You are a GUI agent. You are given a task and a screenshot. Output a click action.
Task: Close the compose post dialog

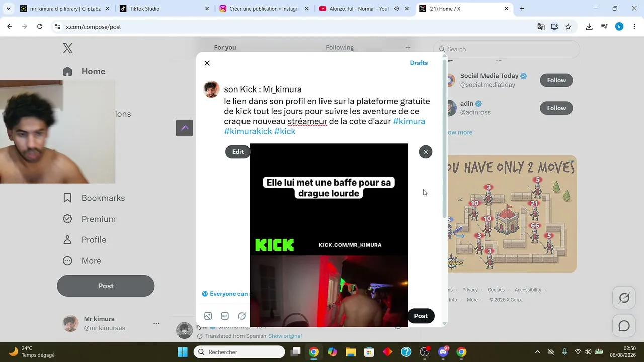(207, 63)
